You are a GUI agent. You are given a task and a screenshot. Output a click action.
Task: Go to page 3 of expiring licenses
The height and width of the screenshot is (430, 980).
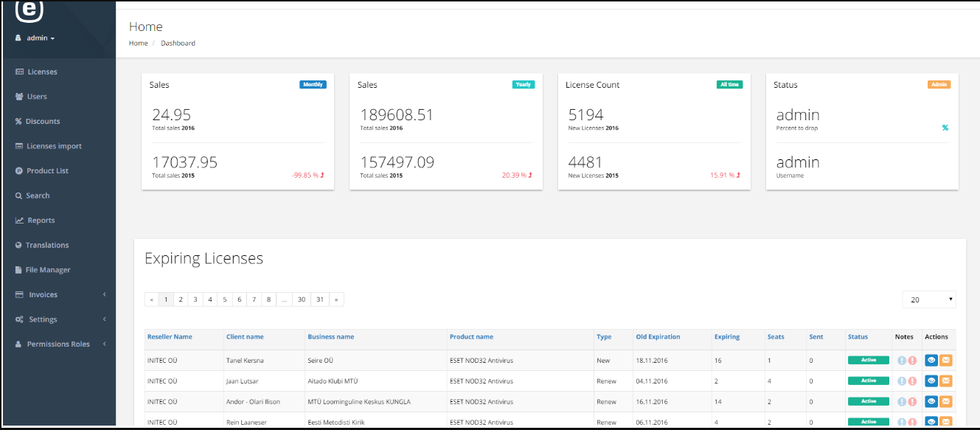point(195,299)
